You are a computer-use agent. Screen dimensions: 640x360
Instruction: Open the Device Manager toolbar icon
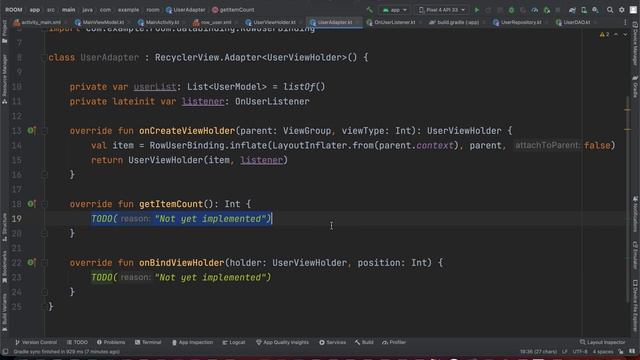584,10
